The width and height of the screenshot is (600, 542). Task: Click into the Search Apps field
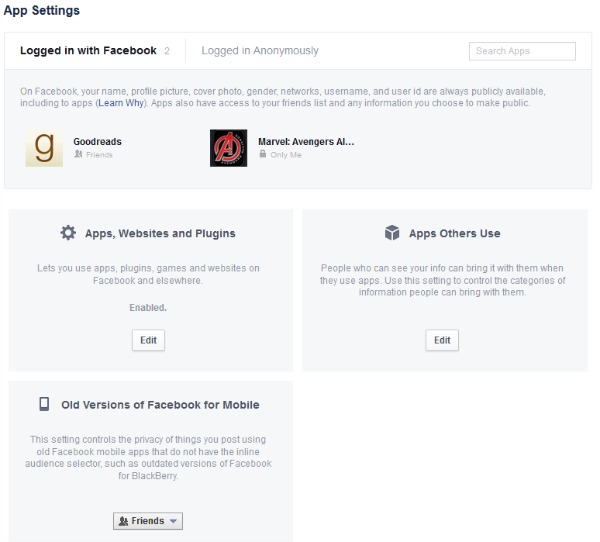522,51
